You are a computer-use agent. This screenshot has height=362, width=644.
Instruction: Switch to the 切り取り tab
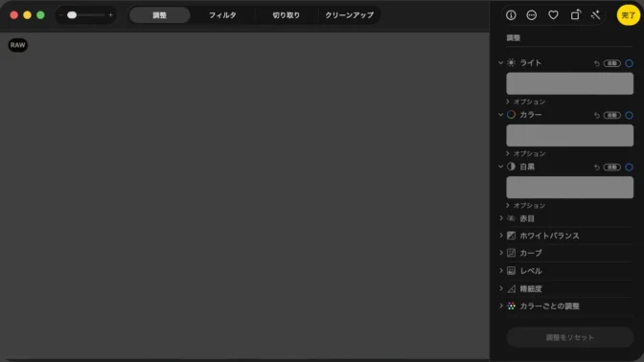[x=286, y=15]
